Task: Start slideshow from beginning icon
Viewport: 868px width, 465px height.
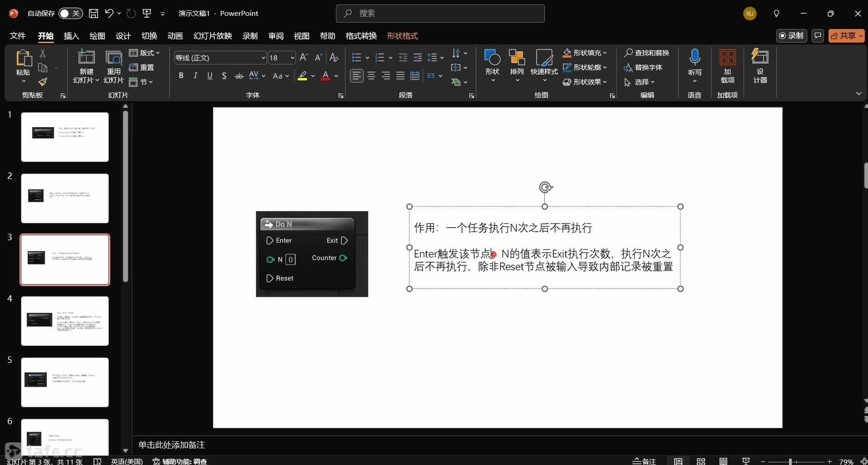Action: click(x=147, y=13)
